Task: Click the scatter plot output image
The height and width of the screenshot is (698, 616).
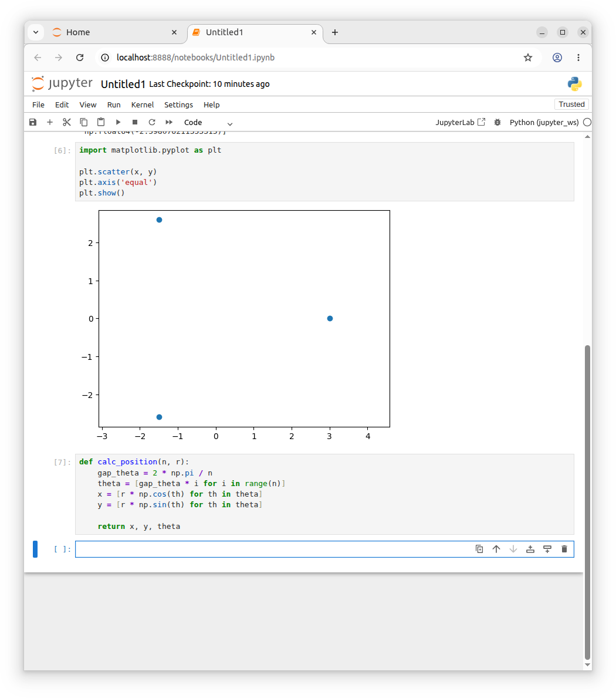Action: (x=235, y=325)
